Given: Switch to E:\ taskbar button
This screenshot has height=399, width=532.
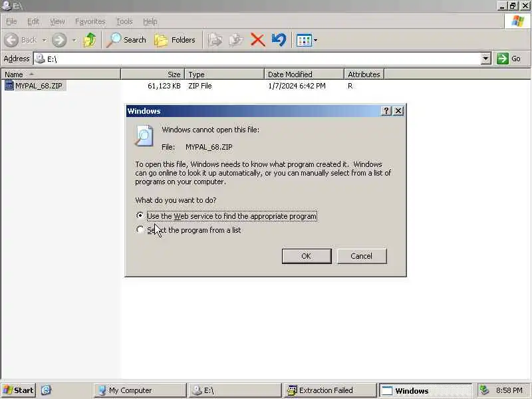Looking at the screenshot, I should click(235, 390).
